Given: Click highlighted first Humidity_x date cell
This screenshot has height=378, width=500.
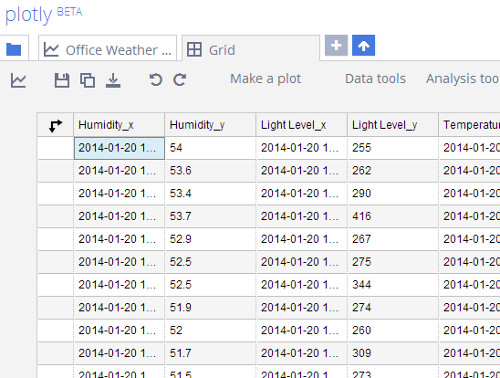Looking at the screenshot, I should [119, 148].
